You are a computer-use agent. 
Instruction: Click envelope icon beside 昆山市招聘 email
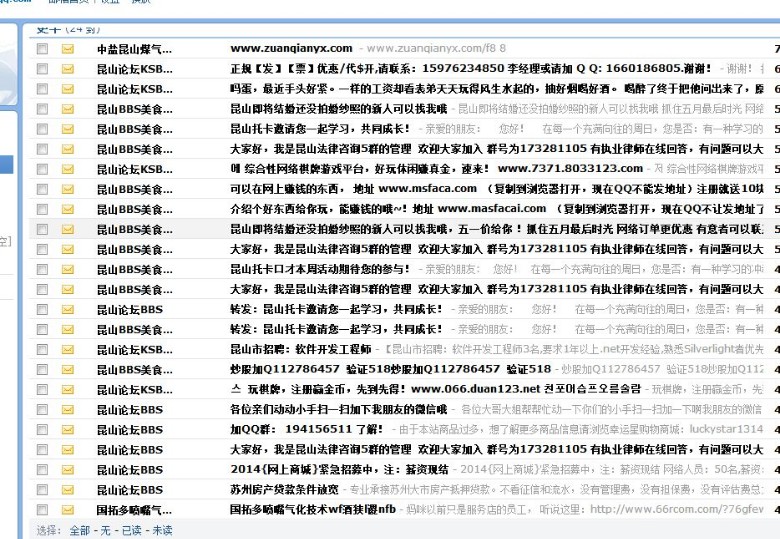(68, 349)
